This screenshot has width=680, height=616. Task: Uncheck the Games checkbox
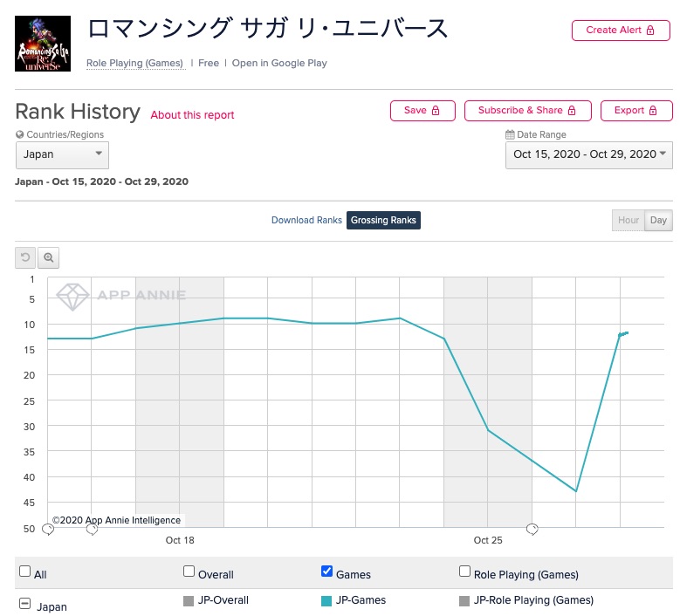click(x=326, y=572)
